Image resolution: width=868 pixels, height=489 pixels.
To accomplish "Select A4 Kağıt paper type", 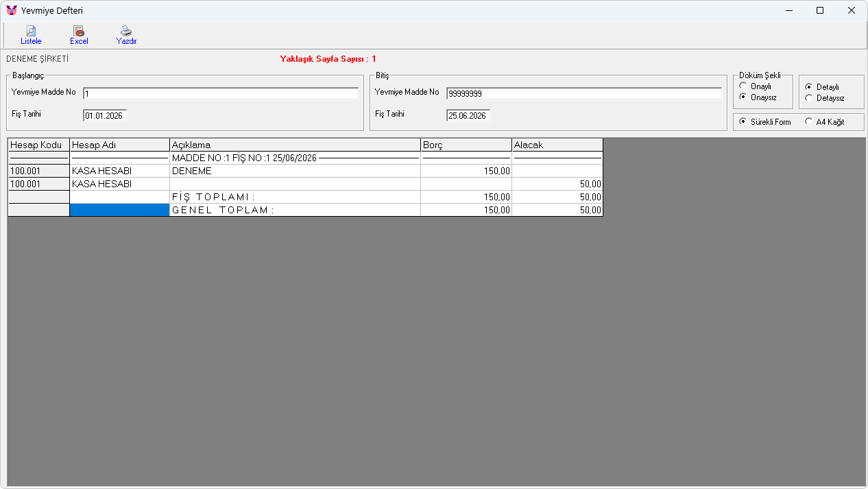I will click(809, 122).
